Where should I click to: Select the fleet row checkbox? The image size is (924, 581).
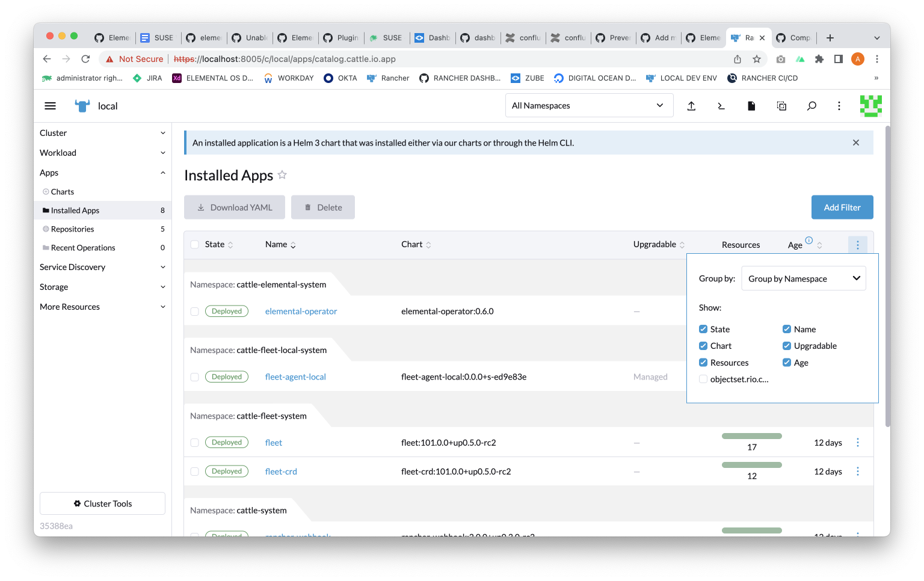click(x=194, y=443)
